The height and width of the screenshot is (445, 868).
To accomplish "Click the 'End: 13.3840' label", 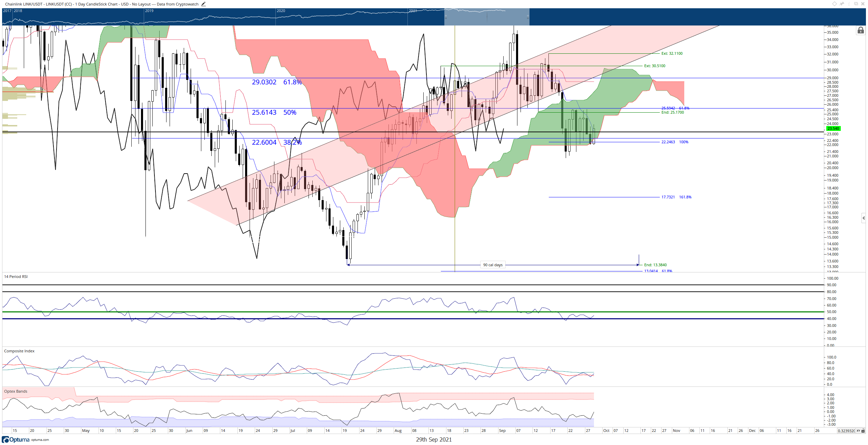I will coord(655,265).
